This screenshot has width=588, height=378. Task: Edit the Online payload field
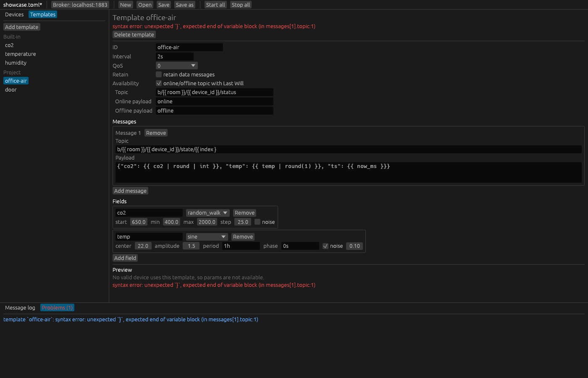click(x=215, y=101)
